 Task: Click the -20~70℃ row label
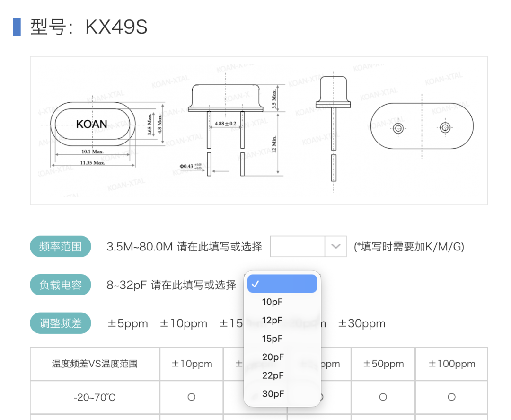95,397
